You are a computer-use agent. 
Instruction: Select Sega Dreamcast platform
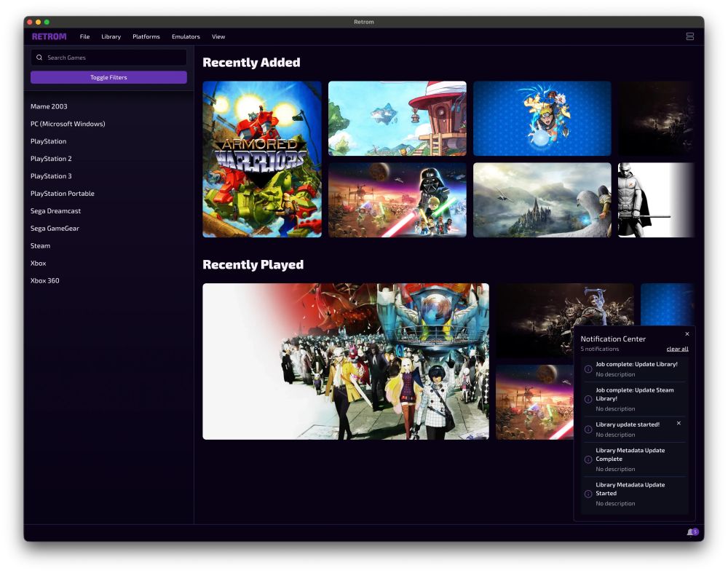(x=56, y=211)
